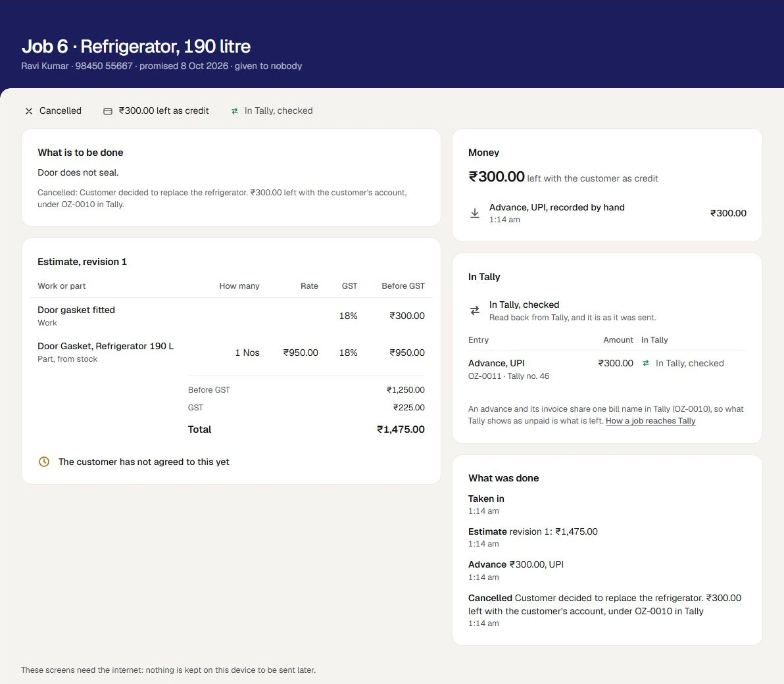The width and height of the screenshot is (784, 684).
Task: Click the How many column header
Action: tap(239, 286)
